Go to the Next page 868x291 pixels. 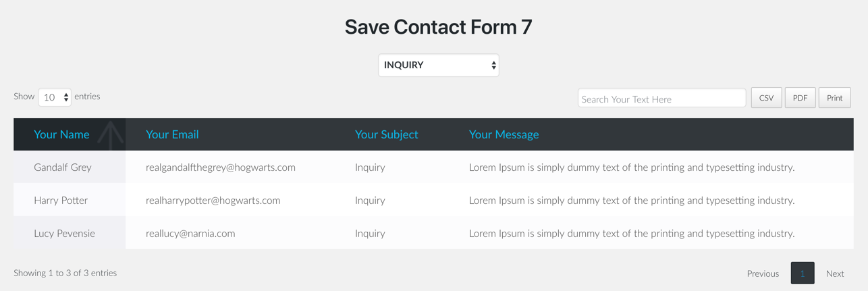(835, 273)
